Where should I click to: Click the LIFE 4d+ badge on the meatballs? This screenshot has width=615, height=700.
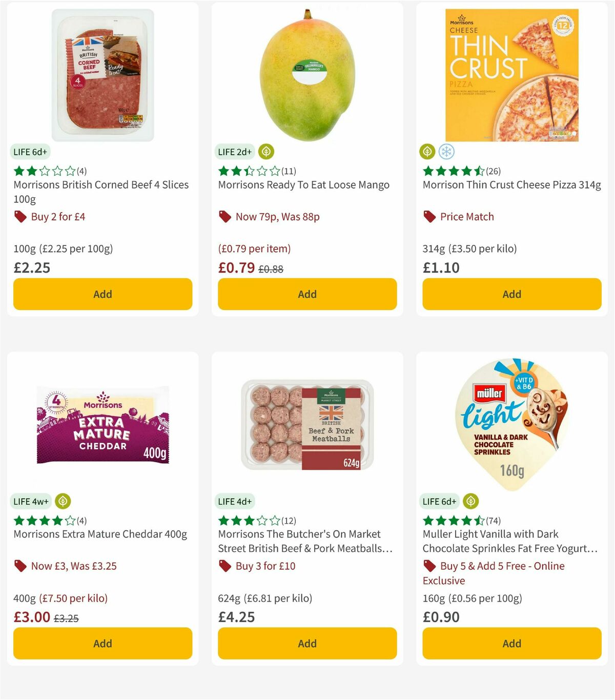[235, 501]
